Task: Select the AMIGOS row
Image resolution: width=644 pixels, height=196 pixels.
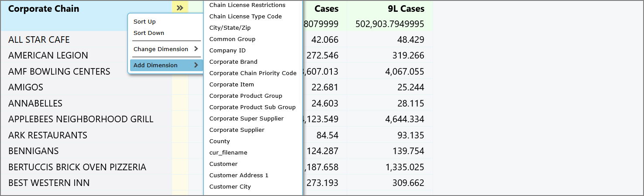Action: (26, 87)
